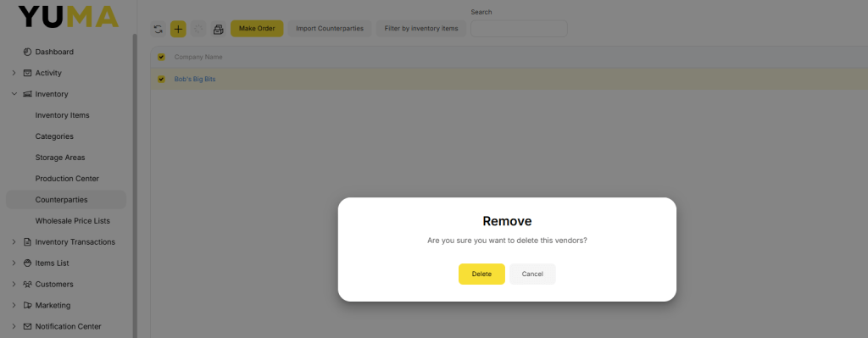Expand the Marketing section chevron
The width and height of the screenshot is (868, 338).
pos(14,305)
